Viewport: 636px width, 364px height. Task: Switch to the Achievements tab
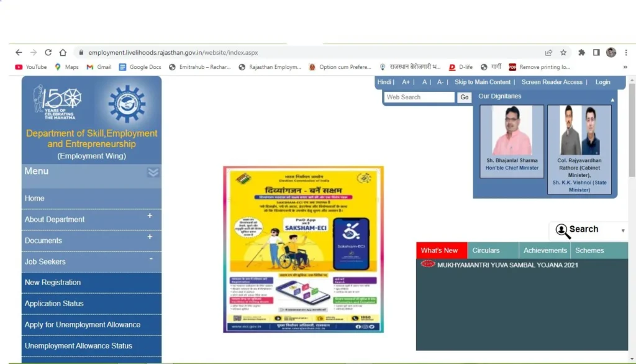545,250
